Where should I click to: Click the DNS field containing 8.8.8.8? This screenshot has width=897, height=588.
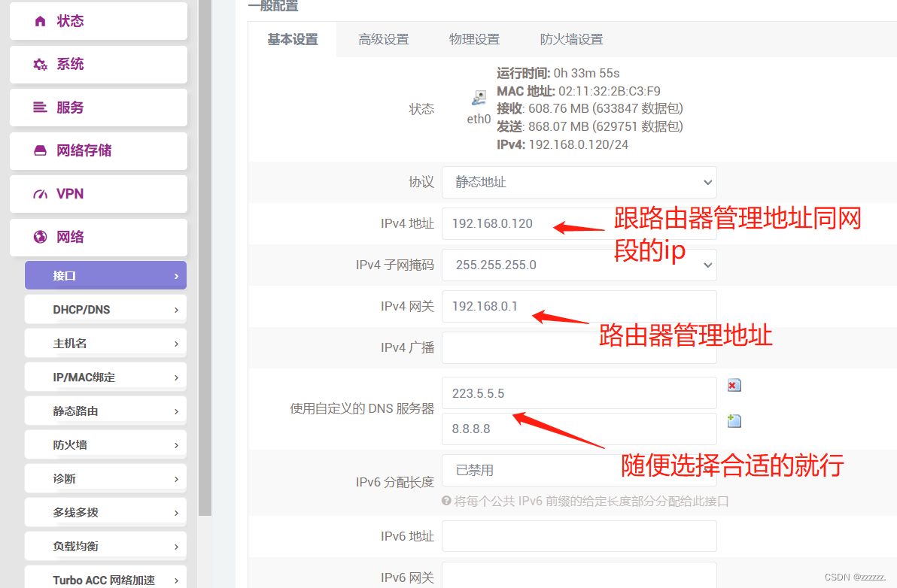tap(579, 429)
